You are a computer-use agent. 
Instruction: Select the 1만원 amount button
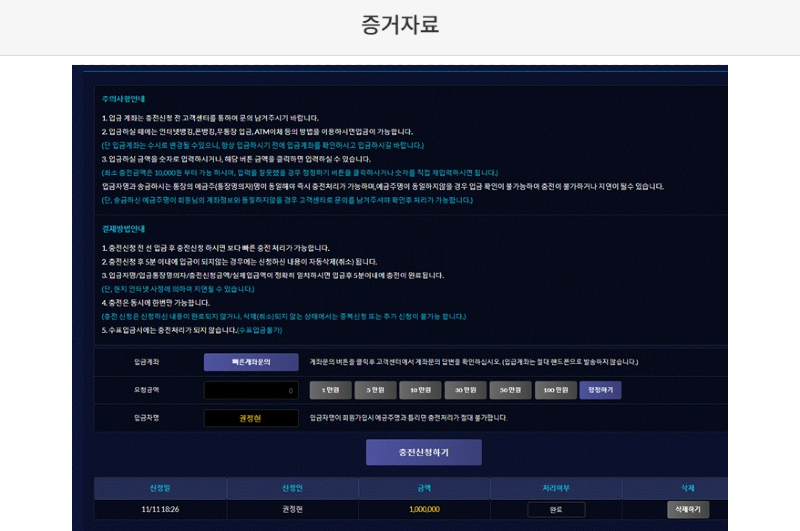[x=330, y=390]
